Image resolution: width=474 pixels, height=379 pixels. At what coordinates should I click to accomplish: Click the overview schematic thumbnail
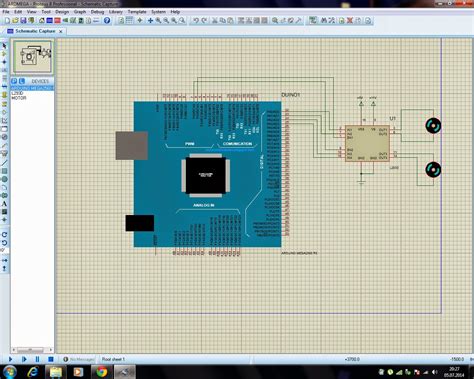(x=32, y=57)
